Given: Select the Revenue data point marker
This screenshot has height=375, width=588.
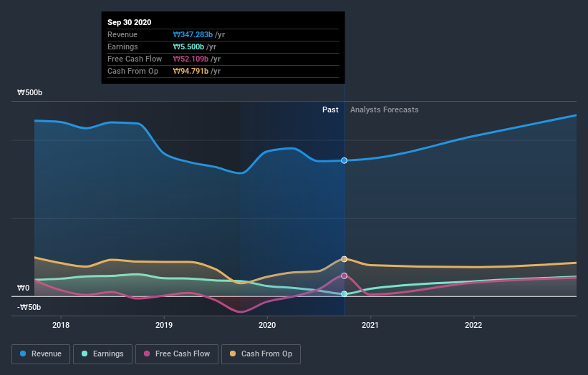Looking at the screenshot, I should point(344,161).
